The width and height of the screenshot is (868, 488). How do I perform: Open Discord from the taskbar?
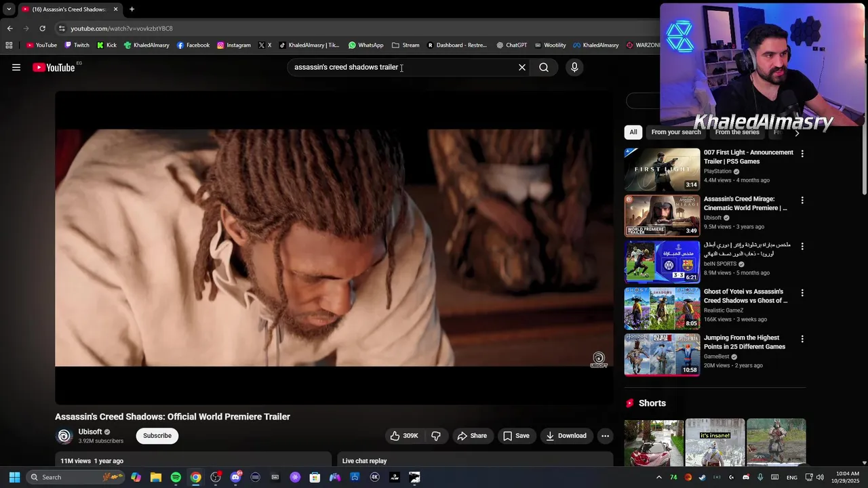click(235, 477)
